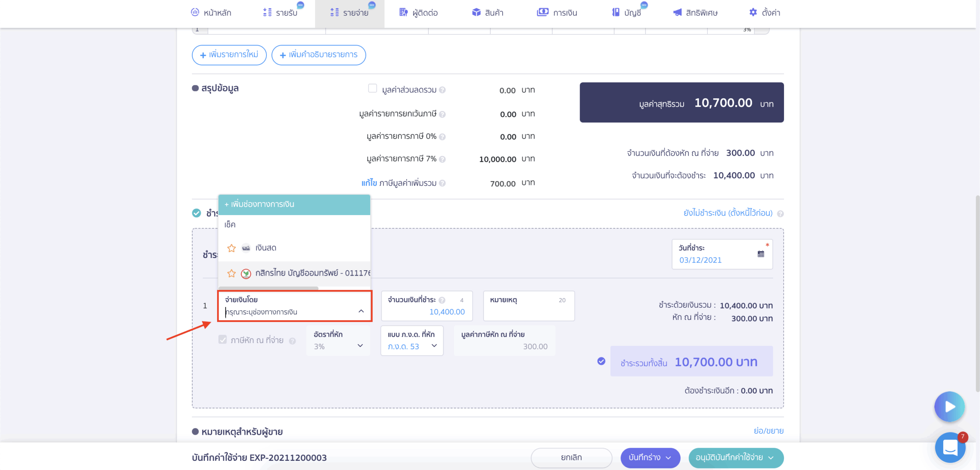980x470 pixels.
Task: Click help icon beside มูลค่ารายการภาษี 7%
Action: [442, 160]
